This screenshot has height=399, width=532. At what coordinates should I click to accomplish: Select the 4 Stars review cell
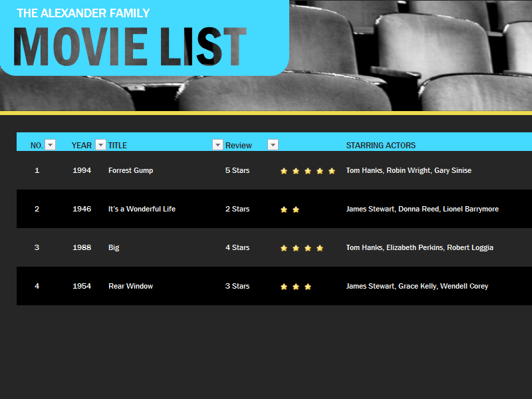[237, 247]
